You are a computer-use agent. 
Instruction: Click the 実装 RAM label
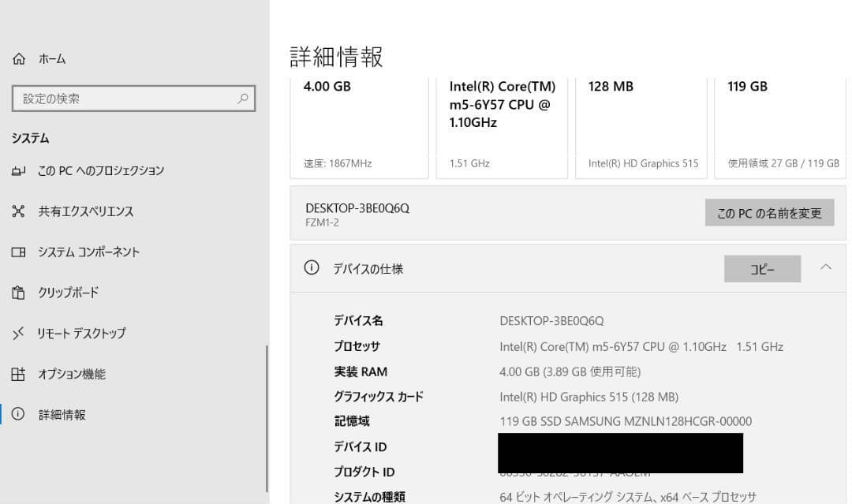coord(361,372)
